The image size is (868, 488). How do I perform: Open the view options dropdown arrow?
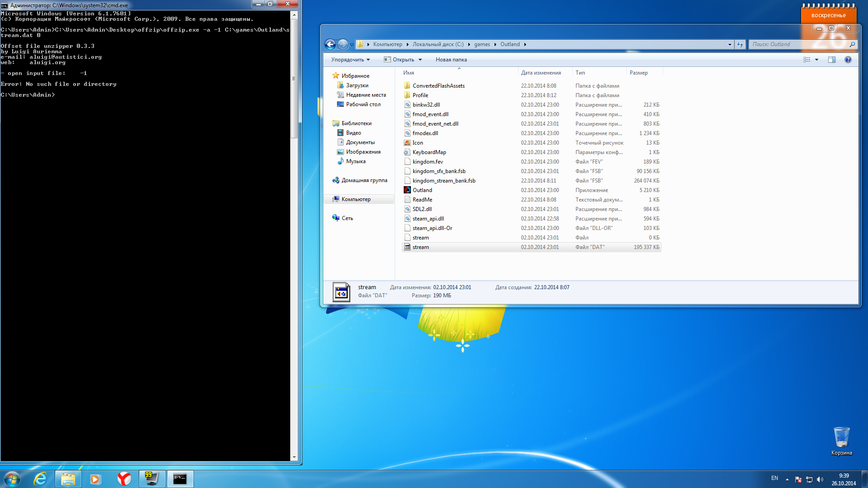pyautogui.click(x=816, y=60)
